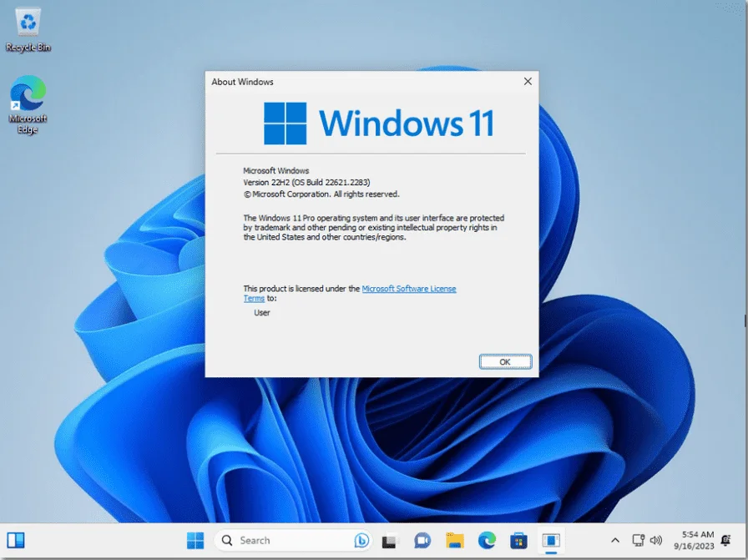The image size is (748, 560).
Task: Show hidden system tray icons
Action: [615, 541]
